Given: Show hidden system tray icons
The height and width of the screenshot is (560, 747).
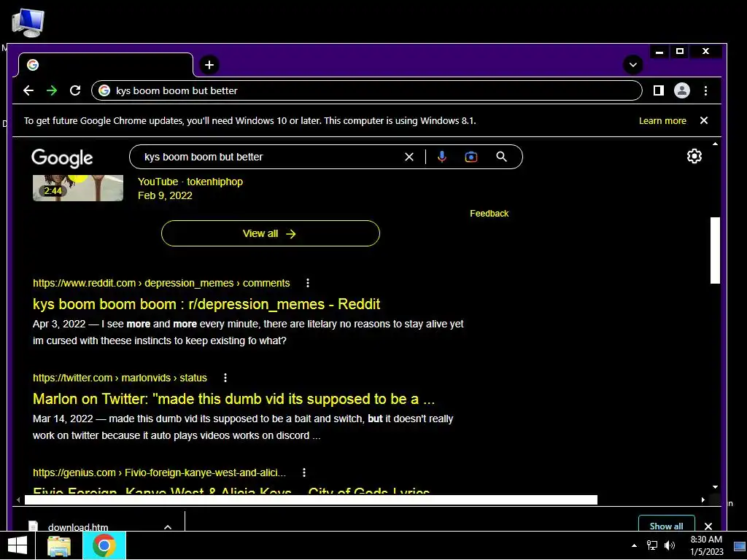Looking at the screenshot, I should click(x=634, y=545).
